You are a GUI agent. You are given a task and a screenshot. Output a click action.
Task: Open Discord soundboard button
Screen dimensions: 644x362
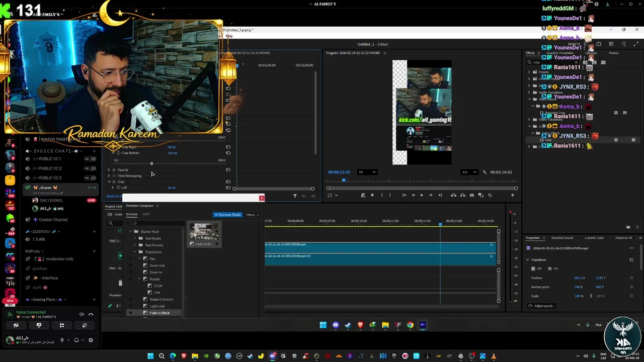[85, 325]
